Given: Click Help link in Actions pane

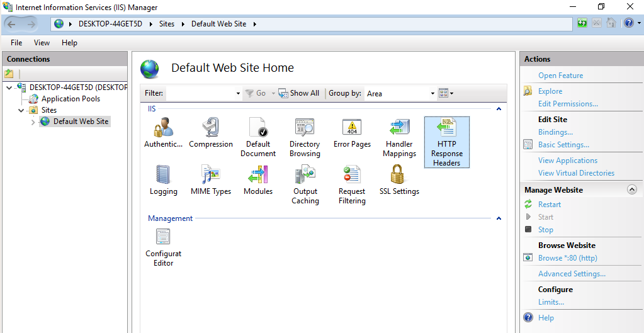Looking at the screenshot, I should pos(546,318).
